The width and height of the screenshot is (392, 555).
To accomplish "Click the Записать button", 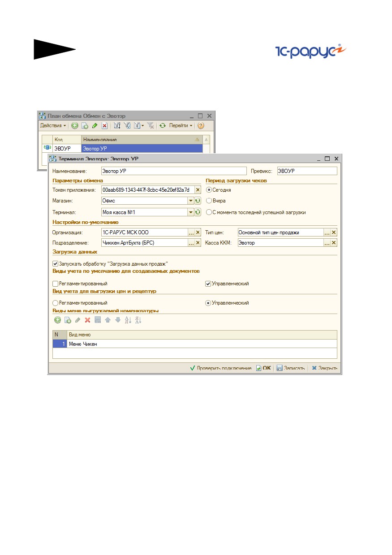I will (x=291, y=368).
